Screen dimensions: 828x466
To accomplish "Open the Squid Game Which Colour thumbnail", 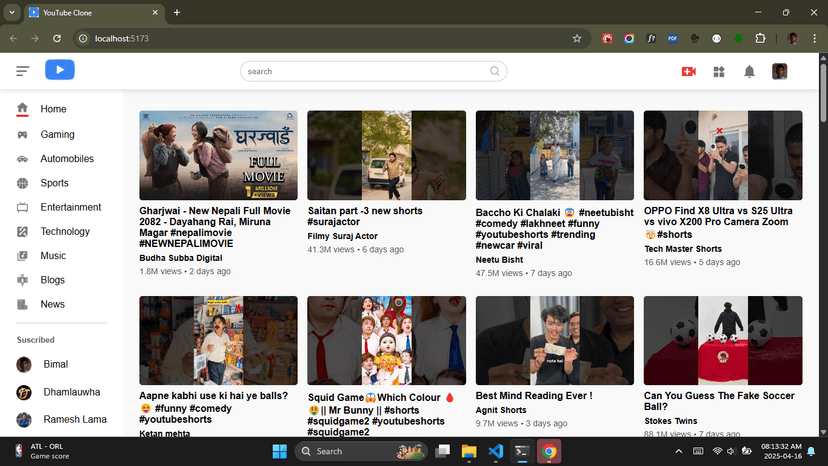I will pyautogui.click(x=387, y=341).
